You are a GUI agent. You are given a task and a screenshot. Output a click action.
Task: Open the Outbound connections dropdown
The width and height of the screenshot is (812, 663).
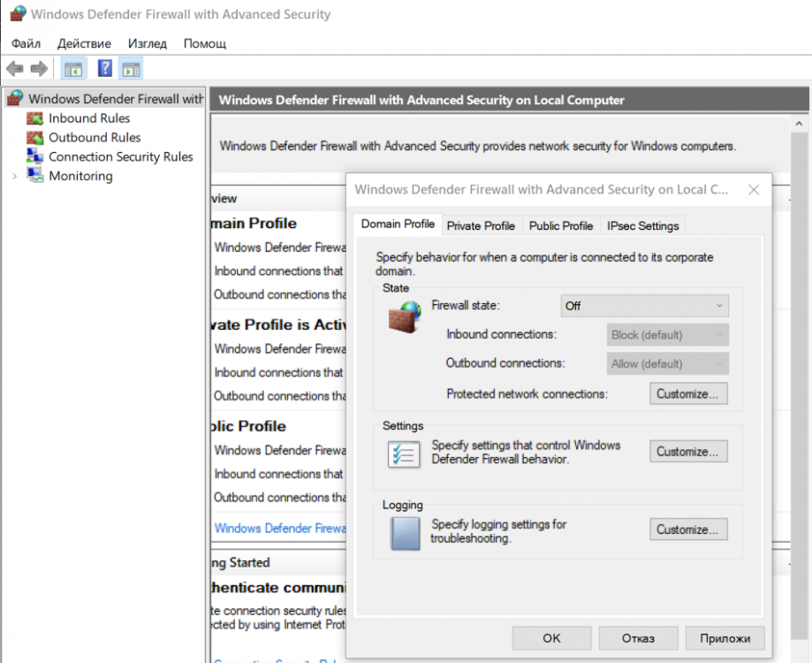tap(667, 363)
